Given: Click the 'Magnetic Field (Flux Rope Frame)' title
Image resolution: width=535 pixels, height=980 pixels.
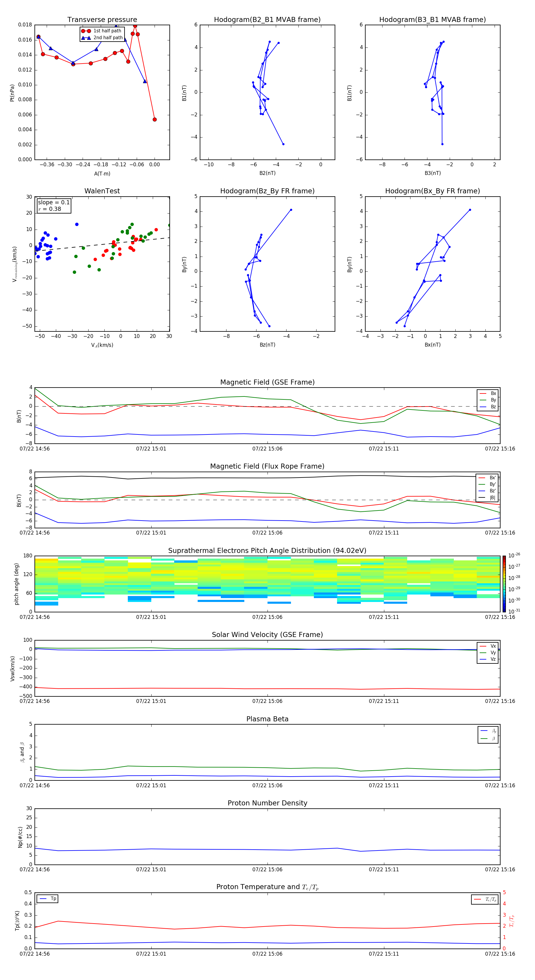Looking at the screenshot, I should (x=267, y=467).
